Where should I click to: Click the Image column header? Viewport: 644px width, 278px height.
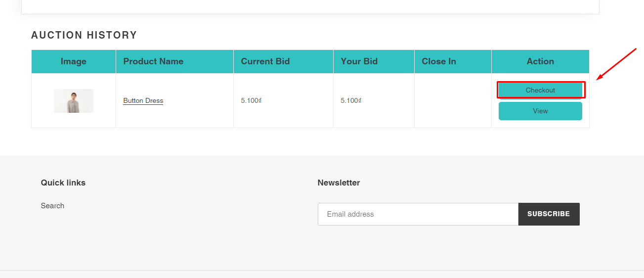(x=74, y=62)
